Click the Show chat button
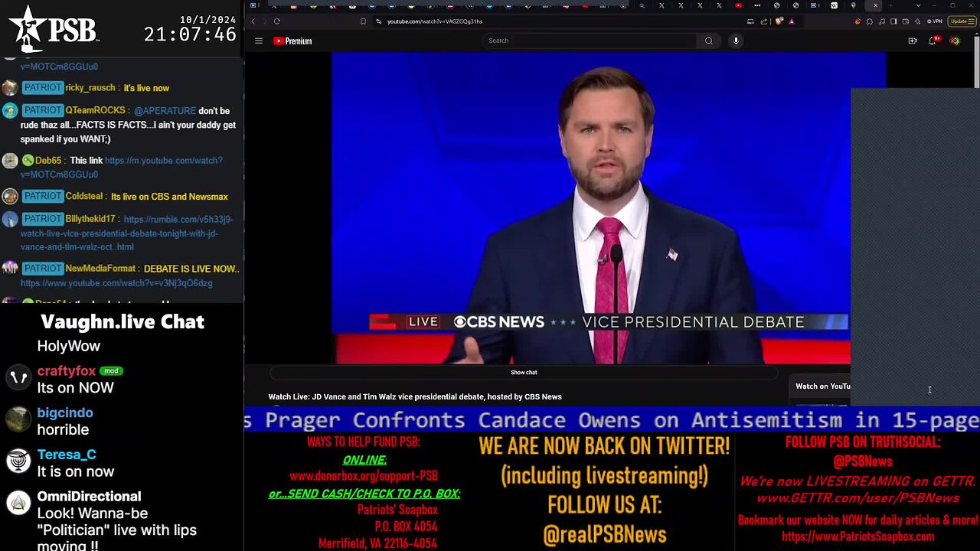Screen dimensions: 980x551 524,373
